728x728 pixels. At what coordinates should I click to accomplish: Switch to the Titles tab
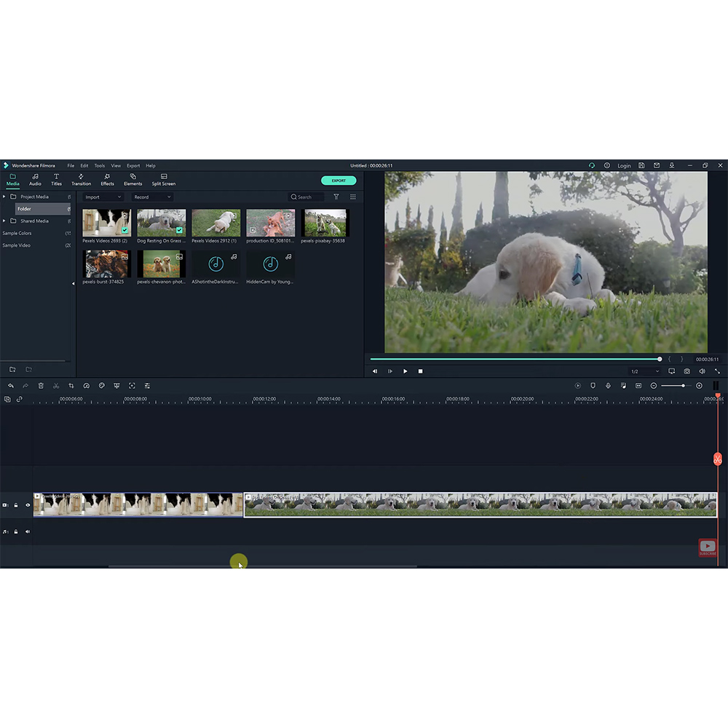coord(56,180)
